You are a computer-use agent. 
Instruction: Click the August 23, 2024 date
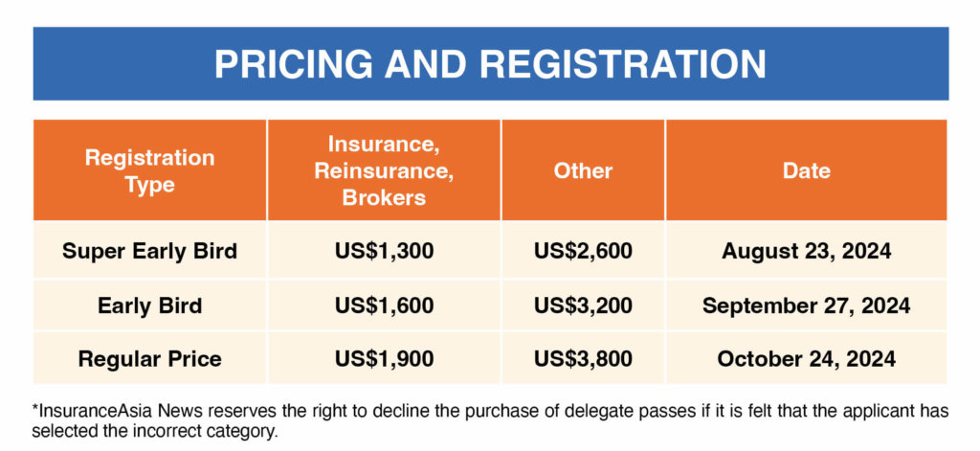[806, 252]
